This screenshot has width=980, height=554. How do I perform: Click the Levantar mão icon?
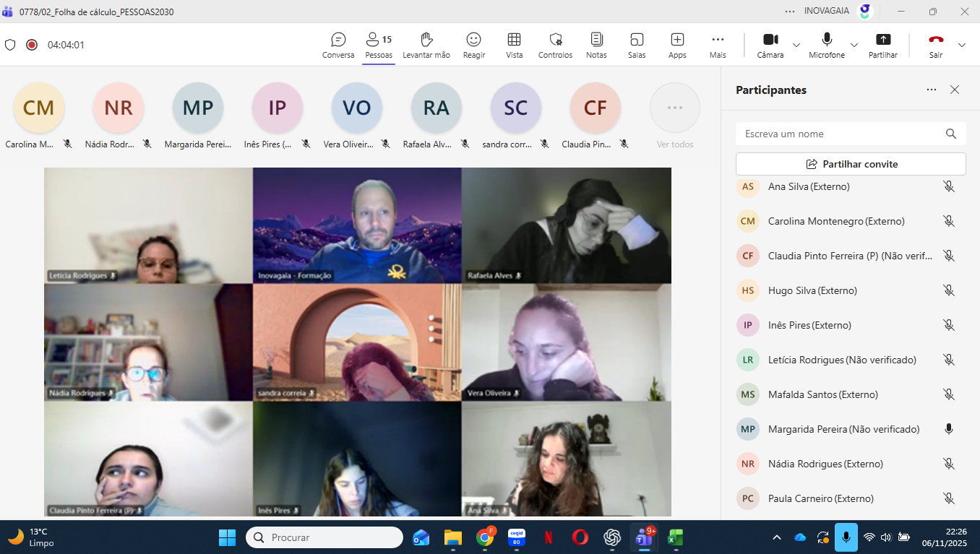(x=426, y=39)
